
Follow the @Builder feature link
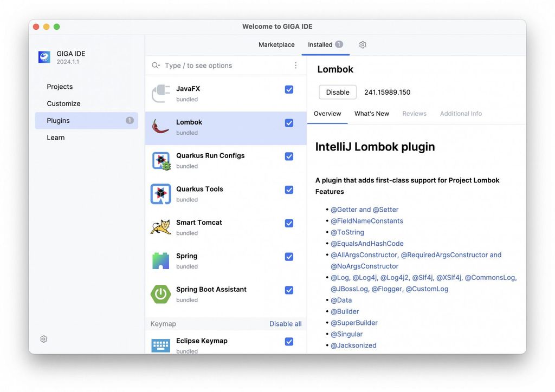point(345,311)
